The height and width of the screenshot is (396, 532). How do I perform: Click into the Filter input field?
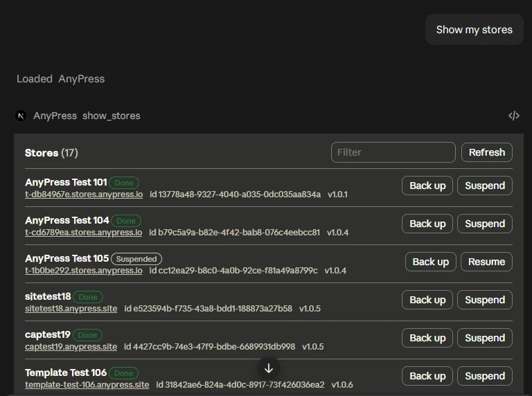(x=393, y=152)
